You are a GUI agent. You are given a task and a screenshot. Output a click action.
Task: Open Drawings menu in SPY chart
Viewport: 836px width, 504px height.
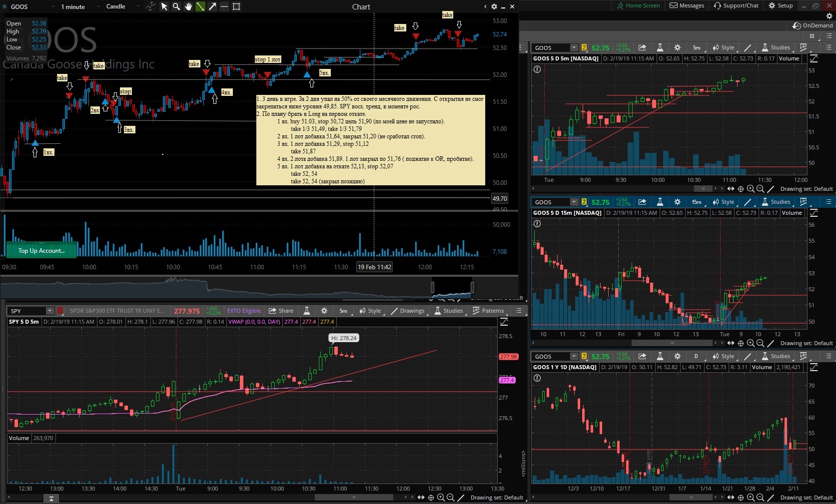pyautogui.click(x=407, y=311)
